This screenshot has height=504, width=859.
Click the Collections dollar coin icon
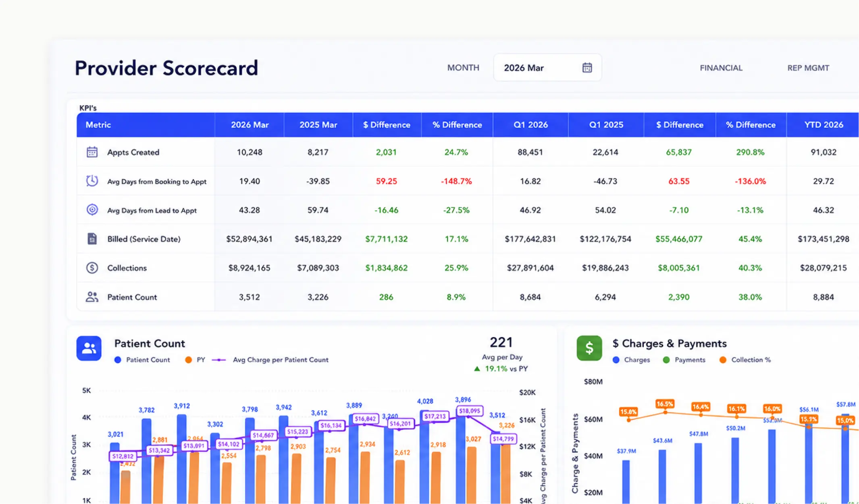pos(92,268)
